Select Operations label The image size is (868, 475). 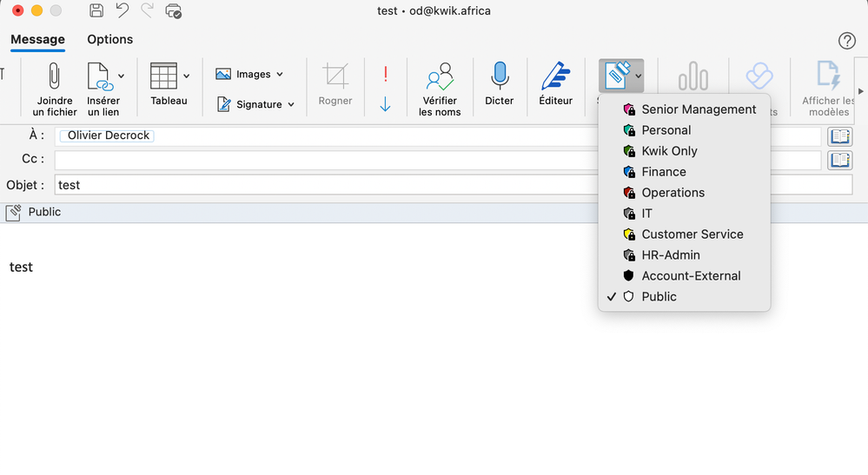tap(684, 193)
